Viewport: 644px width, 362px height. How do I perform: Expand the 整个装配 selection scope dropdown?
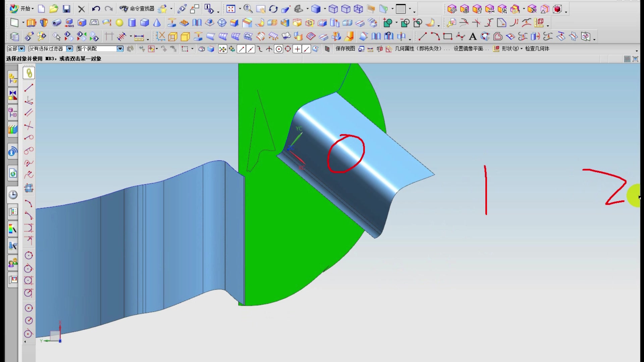click(120, 49)
